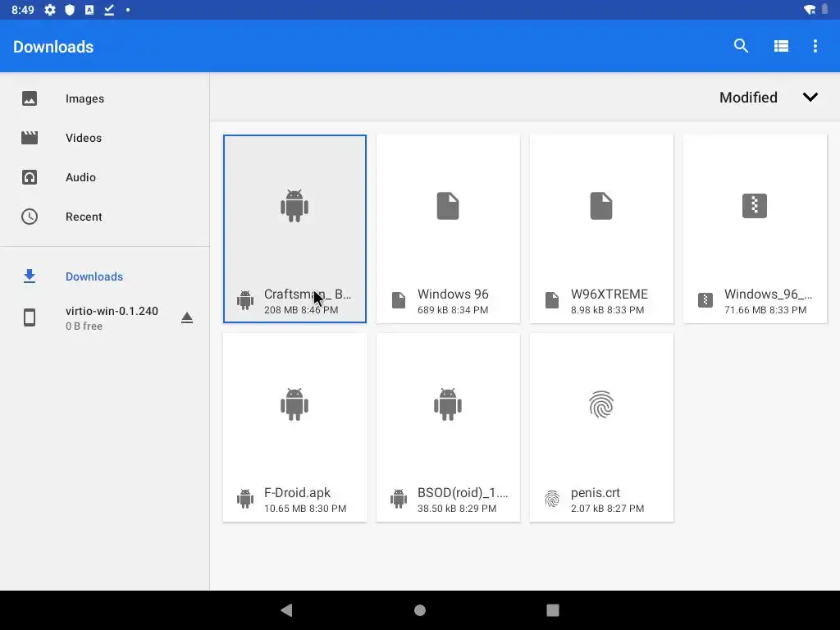The width and height of the screenshot is (840, 630).
Task: Click large fingerprint icon on penis.crt card
Action: tap(601, 404)
